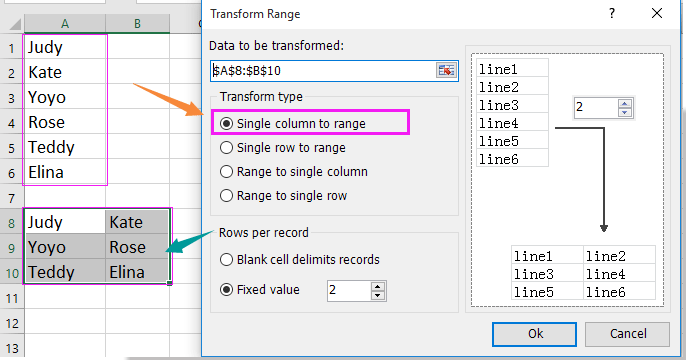Image resolution: width=686 pixels, height=360 pixels.
Task: Select row 12 header
Action: 12,323
